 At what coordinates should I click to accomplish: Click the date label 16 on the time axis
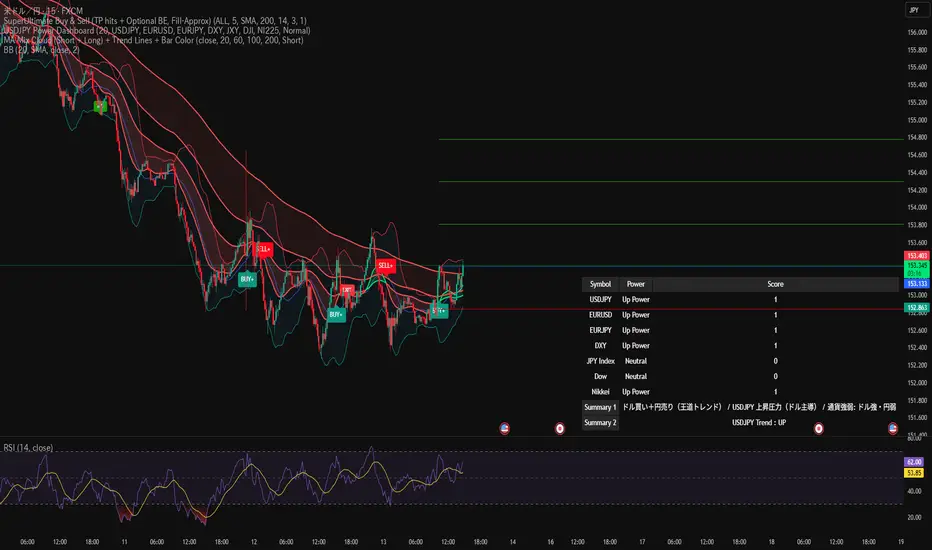tap(550, 542)
